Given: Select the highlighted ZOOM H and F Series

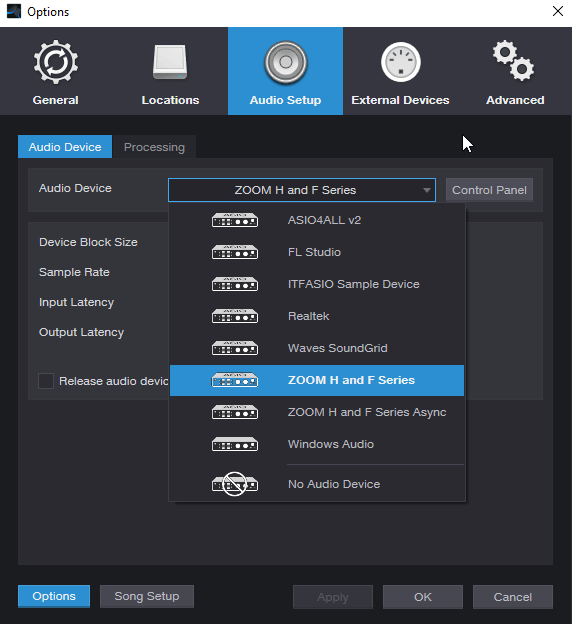Looking at the screenshot, I should coord(317,380).
